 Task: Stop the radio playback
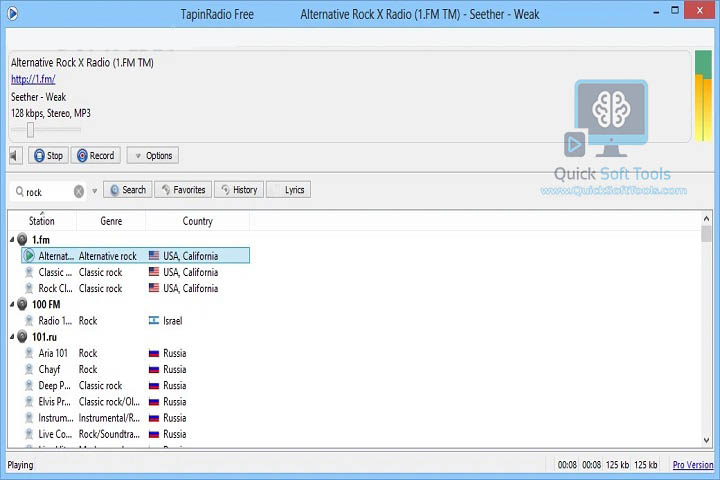(49, 156)
